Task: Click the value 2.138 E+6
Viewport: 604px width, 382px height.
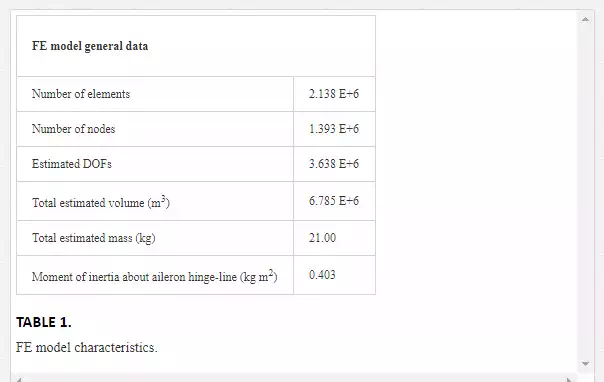Action: point(334,94)
